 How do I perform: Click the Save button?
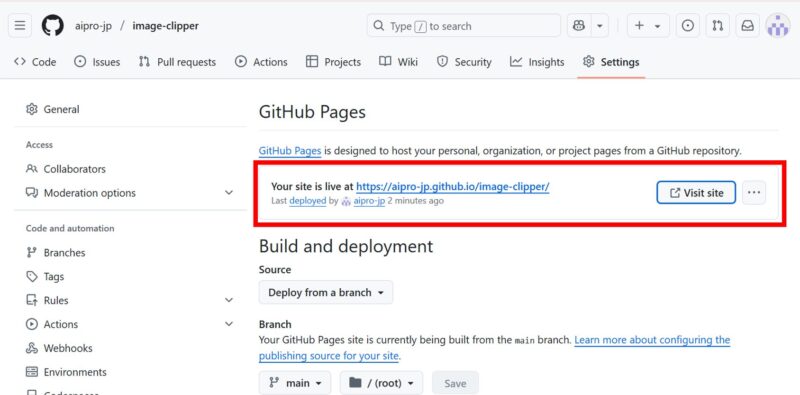point(455,383)
